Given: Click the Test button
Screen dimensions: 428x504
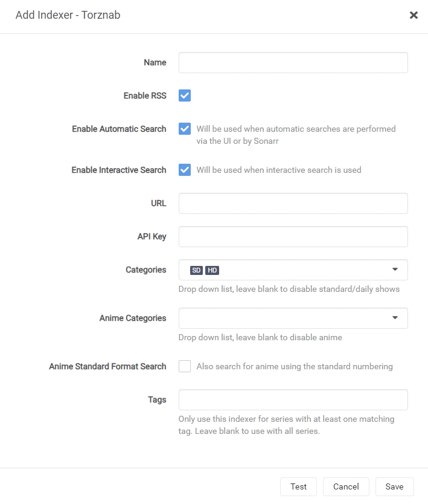Looking at the screenshot, I should (298, 486).
